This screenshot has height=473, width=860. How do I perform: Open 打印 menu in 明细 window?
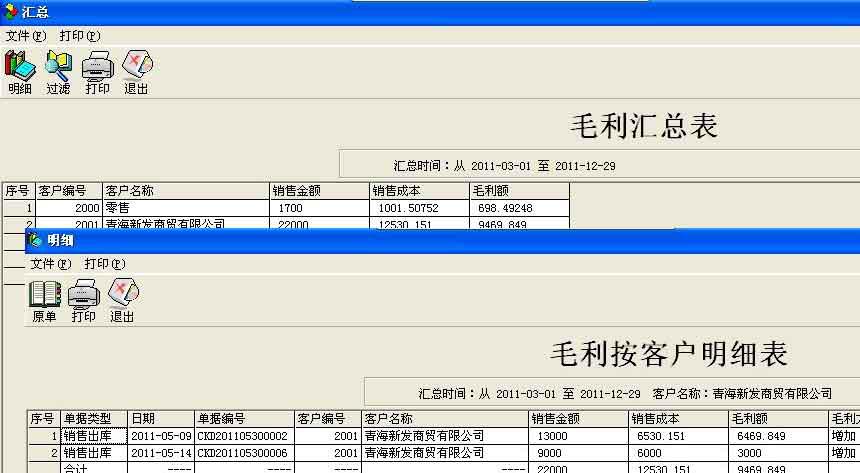pos(105,264)
